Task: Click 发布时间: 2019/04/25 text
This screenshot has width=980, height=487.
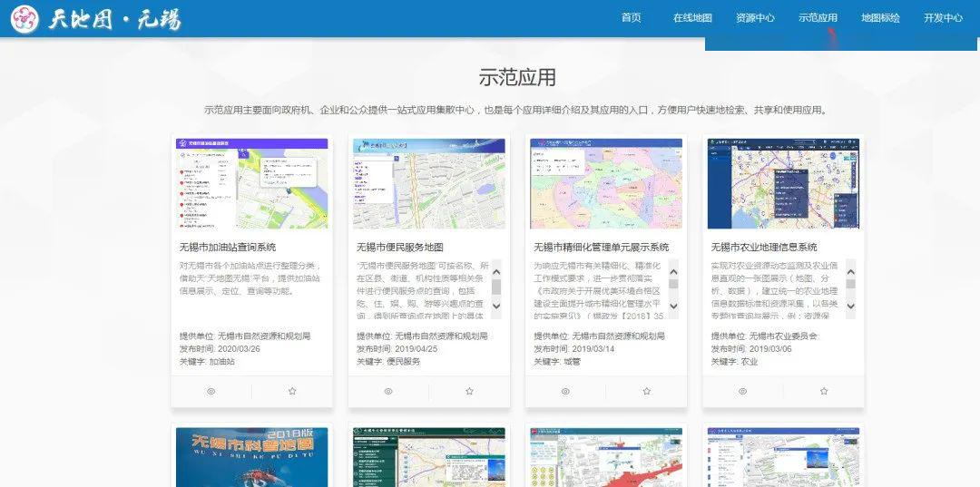Action: pos(397,348)
